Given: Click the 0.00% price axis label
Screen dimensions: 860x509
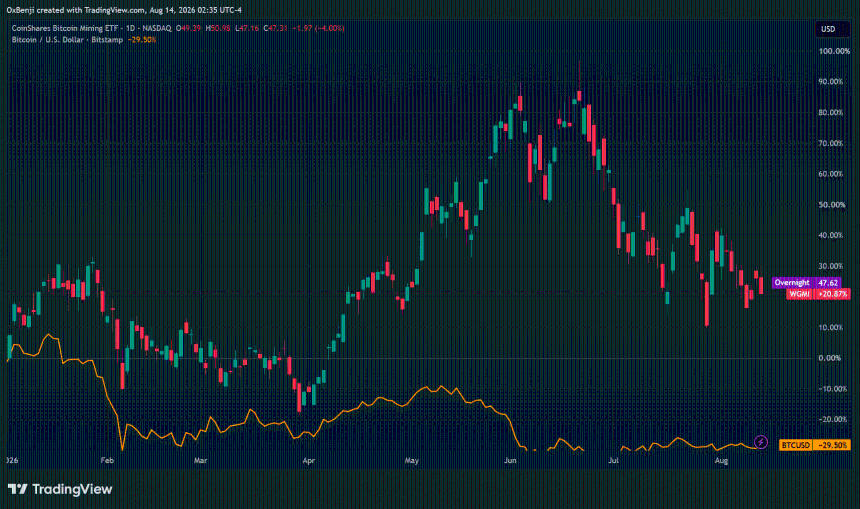Looking at the screenshot, I should [829, 358].
